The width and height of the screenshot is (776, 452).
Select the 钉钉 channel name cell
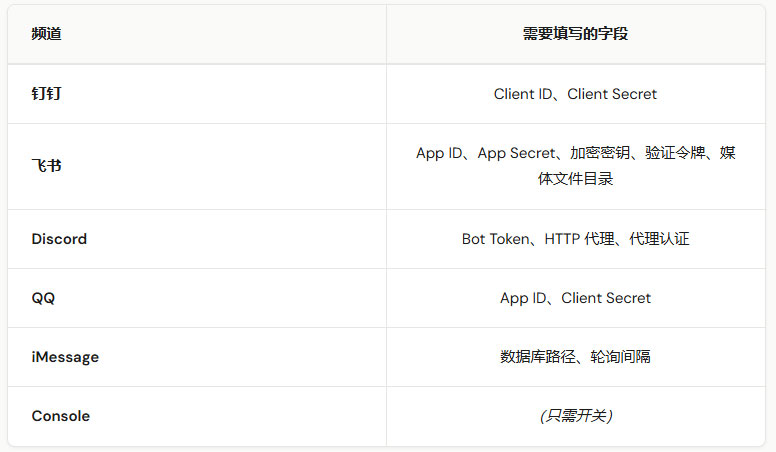tap(46, 94)
